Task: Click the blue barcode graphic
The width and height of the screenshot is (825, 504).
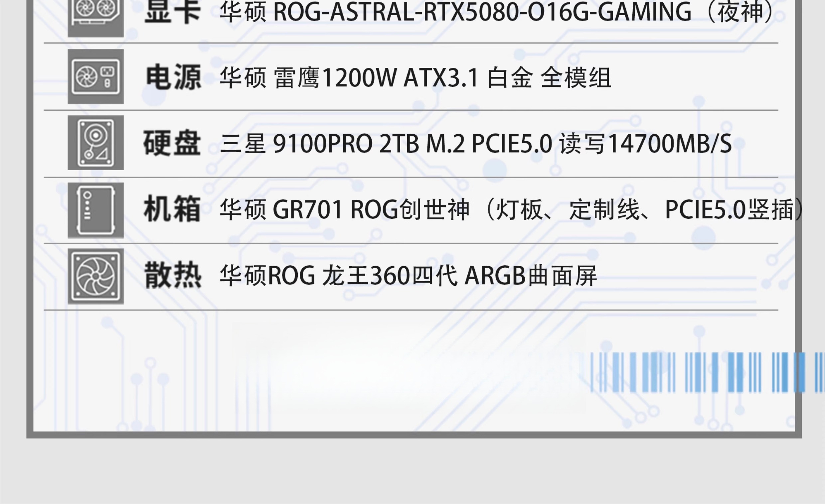Action: click(707, 372)
